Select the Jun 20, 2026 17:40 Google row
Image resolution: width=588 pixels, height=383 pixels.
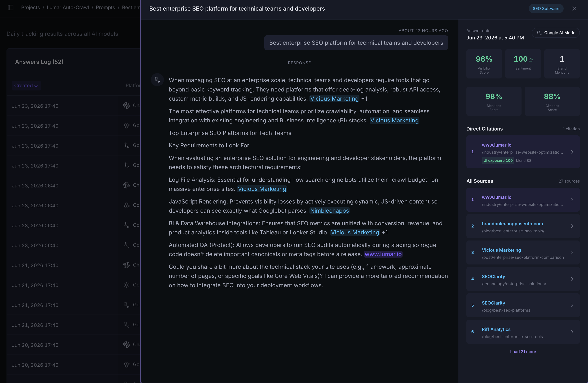click(74, 365)
